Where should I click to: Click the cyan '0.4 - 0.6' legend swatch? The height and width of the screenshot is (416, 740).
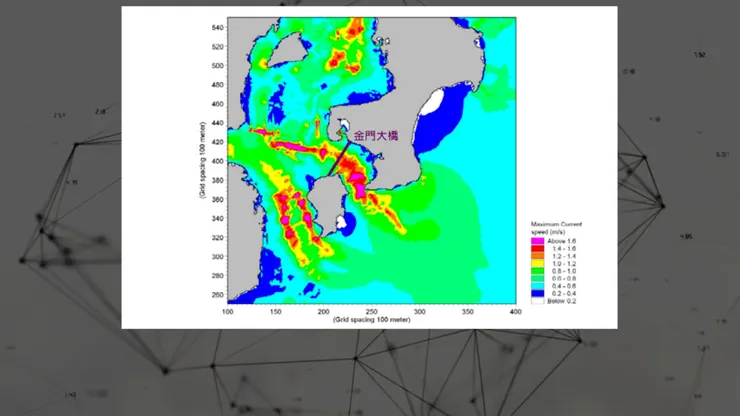[x=537, y=286]
